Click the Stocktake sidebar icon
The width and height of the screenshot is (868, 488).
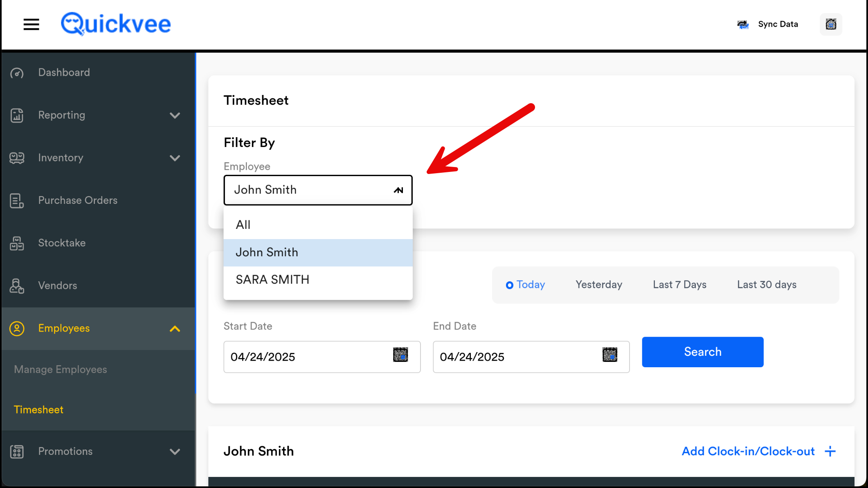coord(17,243)
